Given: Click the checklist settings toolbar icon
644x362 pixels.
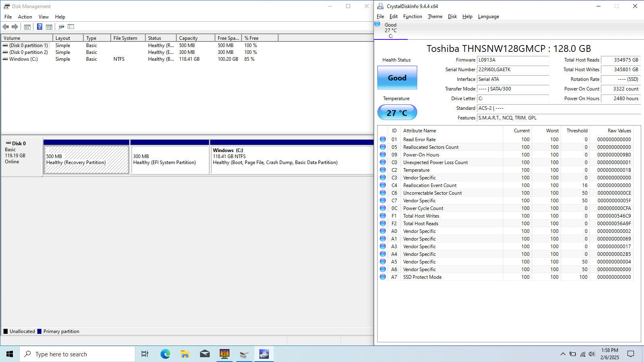Looking at the screenshot, I should tap(71, 27).
